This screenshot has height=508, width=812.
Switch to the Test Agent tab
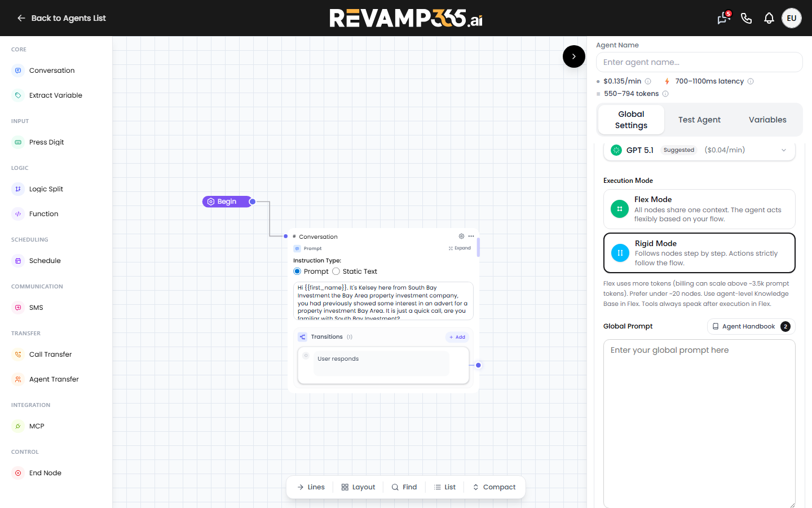[699, 120]
